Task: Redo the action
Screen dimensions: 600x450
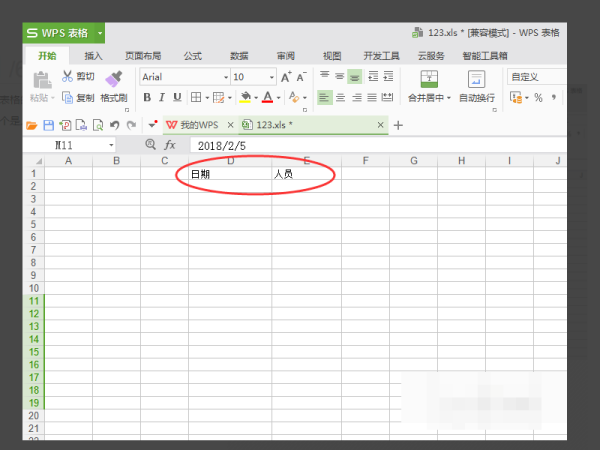Action: tap(131, 125)
